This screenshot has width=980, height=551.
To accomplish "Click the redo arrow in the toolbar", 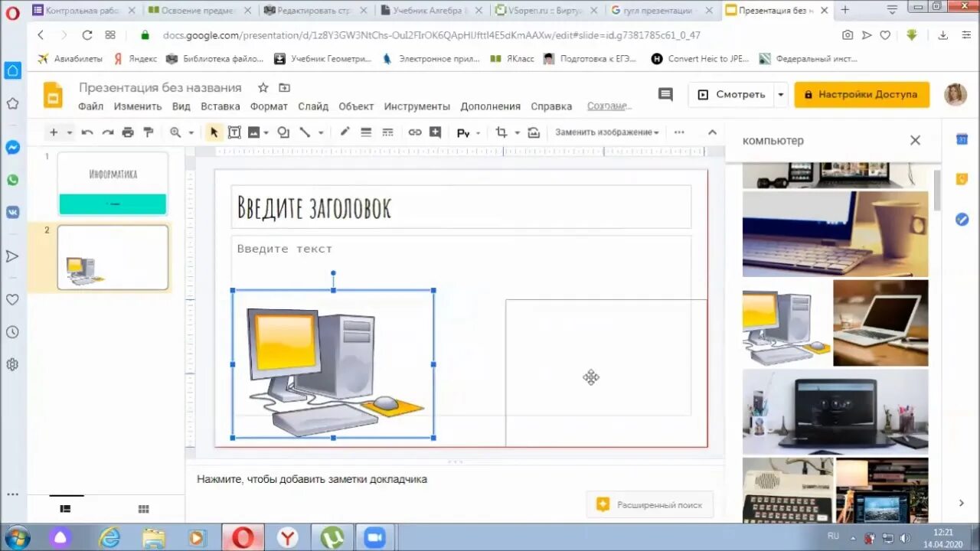I will click(107, 132).
